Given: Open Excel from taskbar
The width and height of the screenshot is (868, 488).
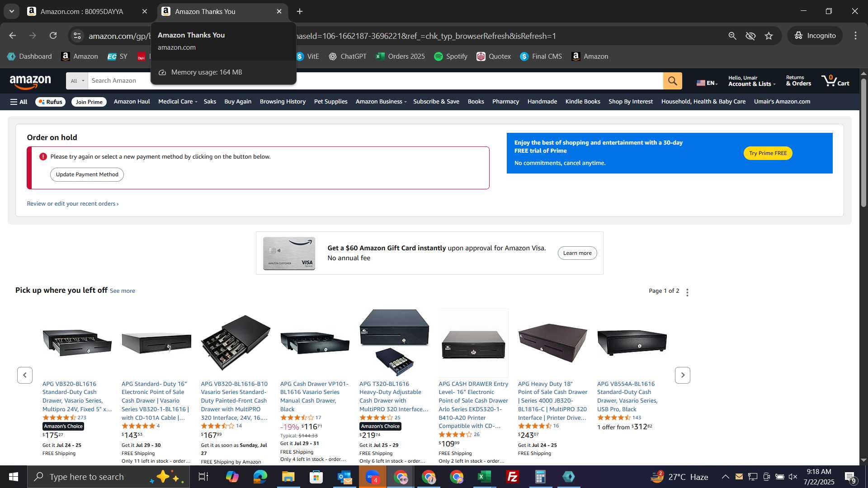Looking at the screenshot, I should click(484, 477).
